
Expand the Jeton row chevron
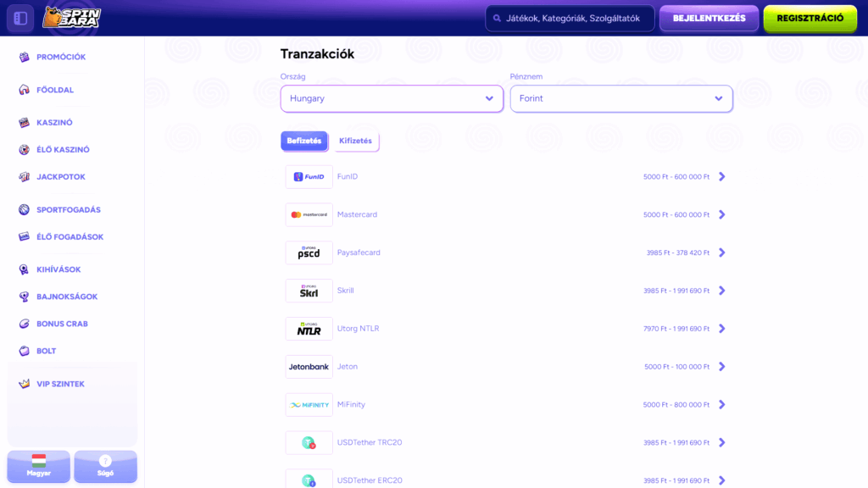tap(721, 367)
